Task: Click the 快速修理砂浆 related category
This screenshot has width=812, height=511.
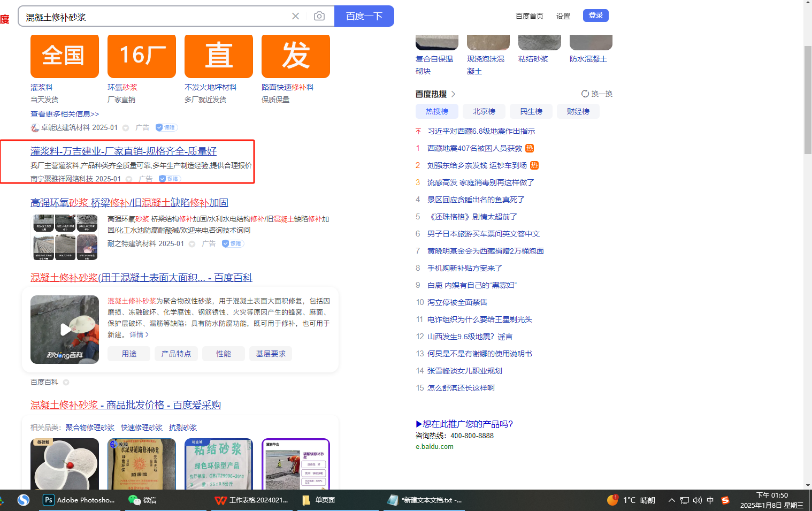Action: coord(142,428)
